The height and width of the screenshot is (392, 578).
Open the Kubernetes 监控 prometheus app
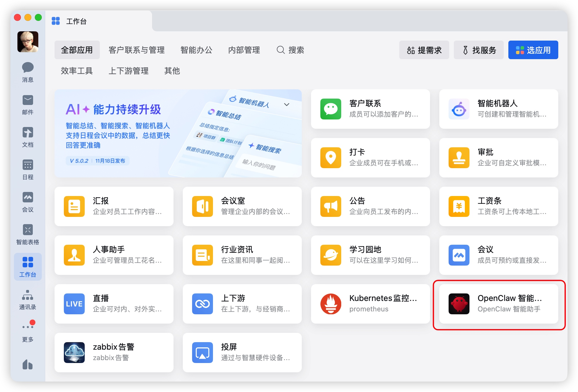tap(370, 304)
